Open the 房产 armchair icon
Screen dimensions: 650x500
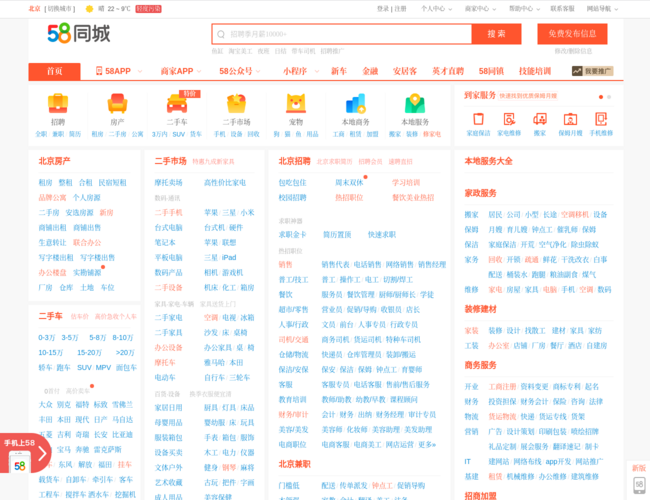117,103
